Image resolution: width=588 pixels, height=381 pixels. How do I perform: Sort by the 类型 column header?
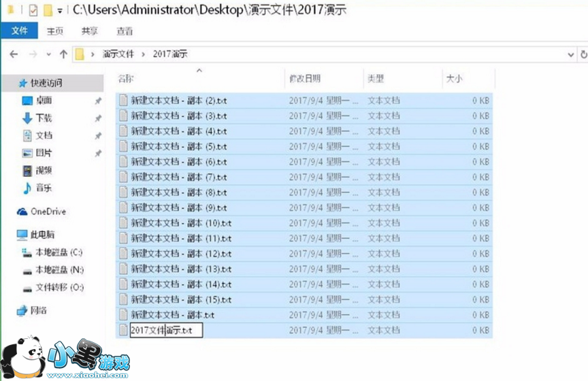pos(376,78)
